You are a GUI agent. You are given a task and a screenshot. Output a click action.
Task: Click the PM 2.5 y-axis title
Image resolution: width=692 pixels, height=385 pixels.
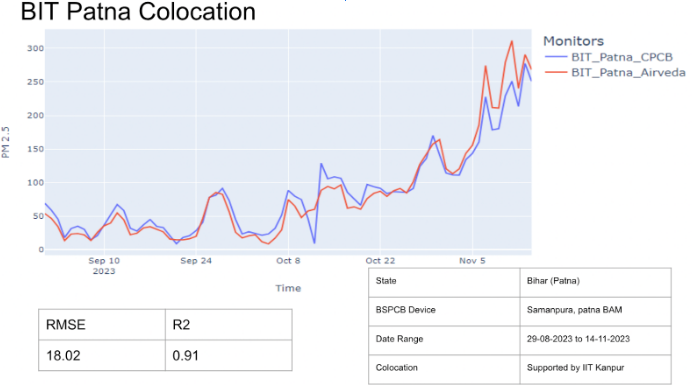point(5,142)
